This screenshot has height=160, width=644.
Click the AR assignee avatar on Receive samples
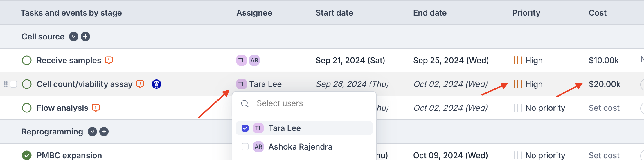click(254, 60)
